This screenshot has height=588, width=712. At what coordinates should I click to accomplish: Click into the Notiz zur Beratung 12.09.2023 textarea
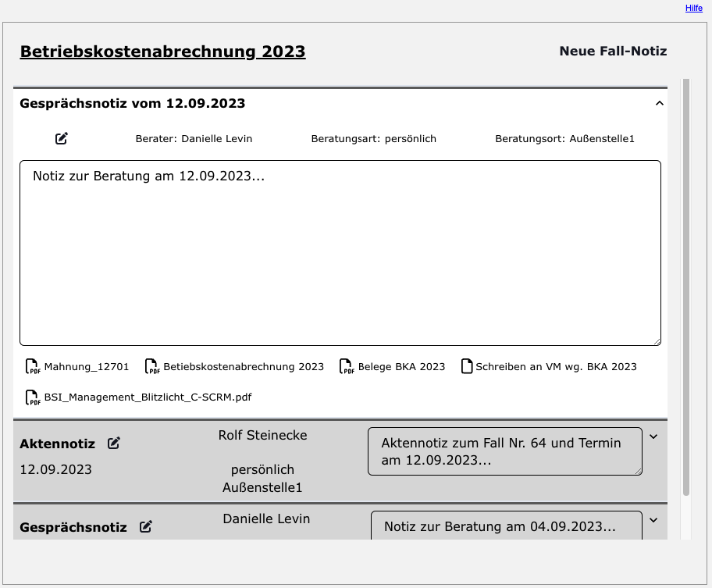pos(340,253)
